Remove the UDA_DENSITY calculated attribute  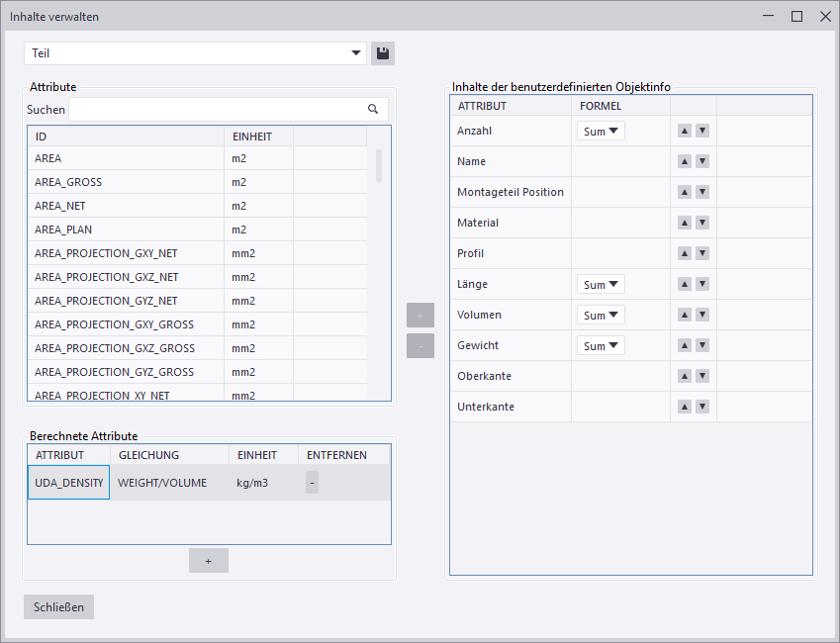coord(312,483)
